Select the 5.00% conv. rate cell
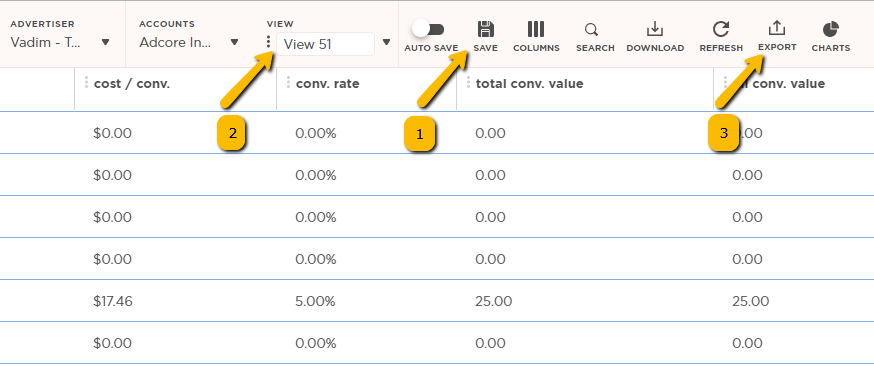The image size is (874, 366). tap(315, 301)
